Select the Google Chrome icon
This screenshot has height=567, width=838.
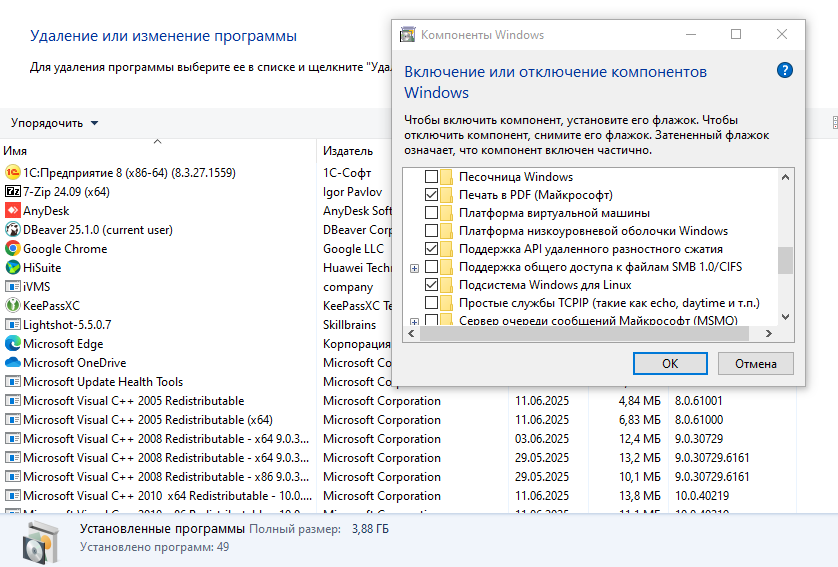click(x=13, y=248)
